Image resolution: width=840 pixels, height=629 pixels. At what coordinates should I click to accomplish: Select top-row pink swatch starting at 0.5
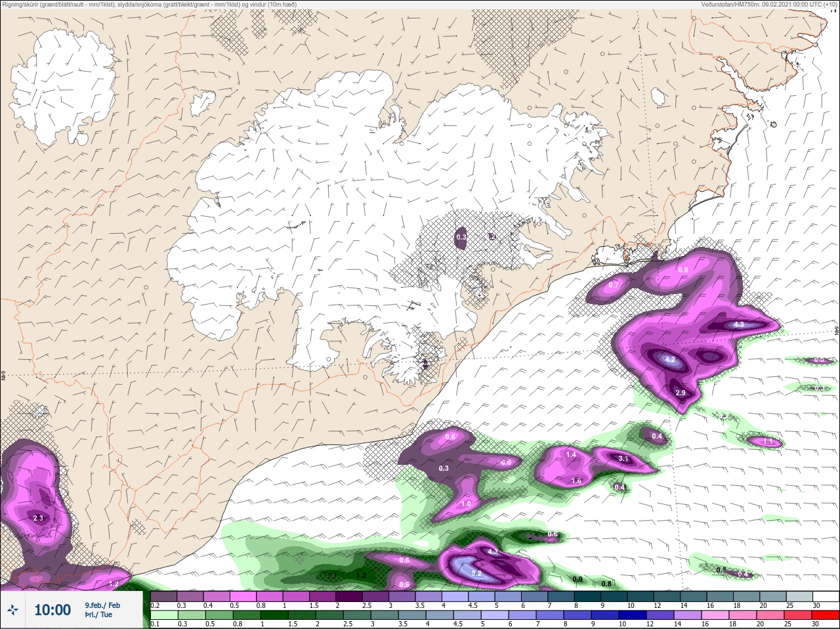pos(243,596)
